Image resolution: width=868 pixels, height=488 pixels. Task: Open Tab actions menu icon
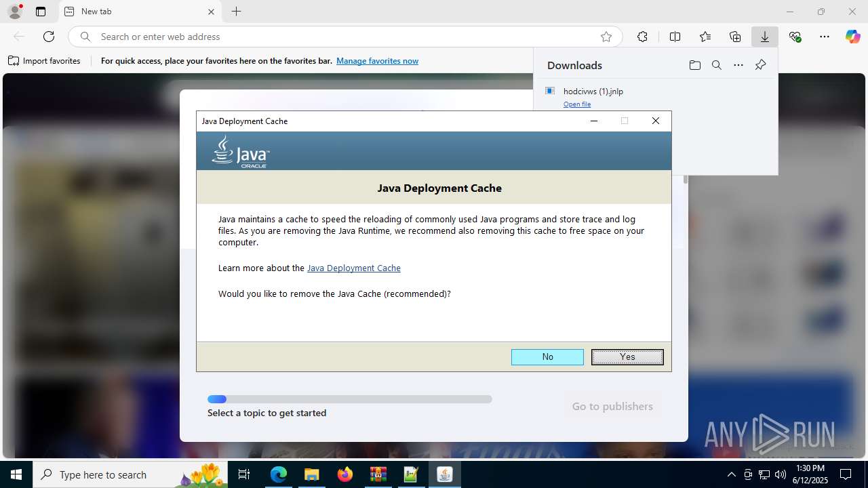41,12
